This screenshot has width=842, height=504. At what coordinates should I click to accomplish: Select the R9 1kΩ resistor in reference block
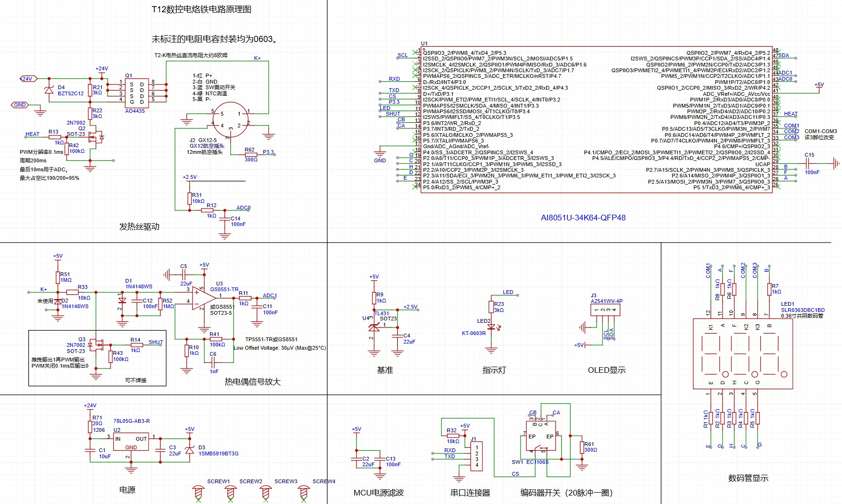[x=374, y=298]
